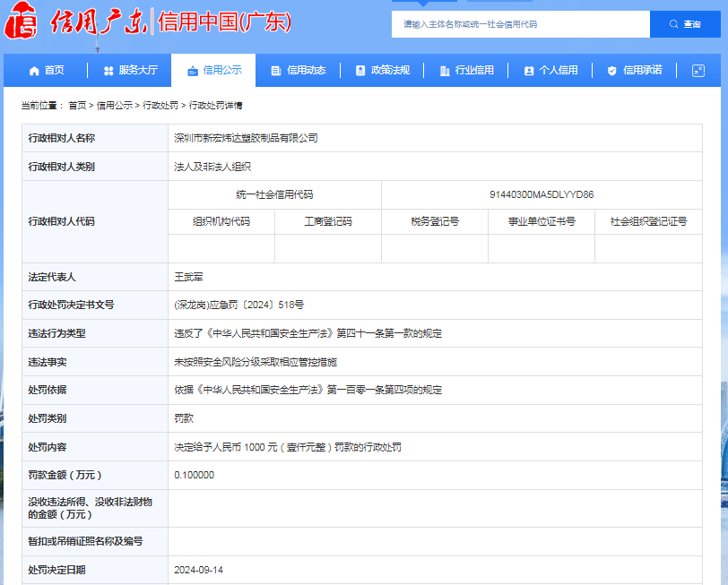Click the 社会组织登记证号 header cell

pos(648,221)
